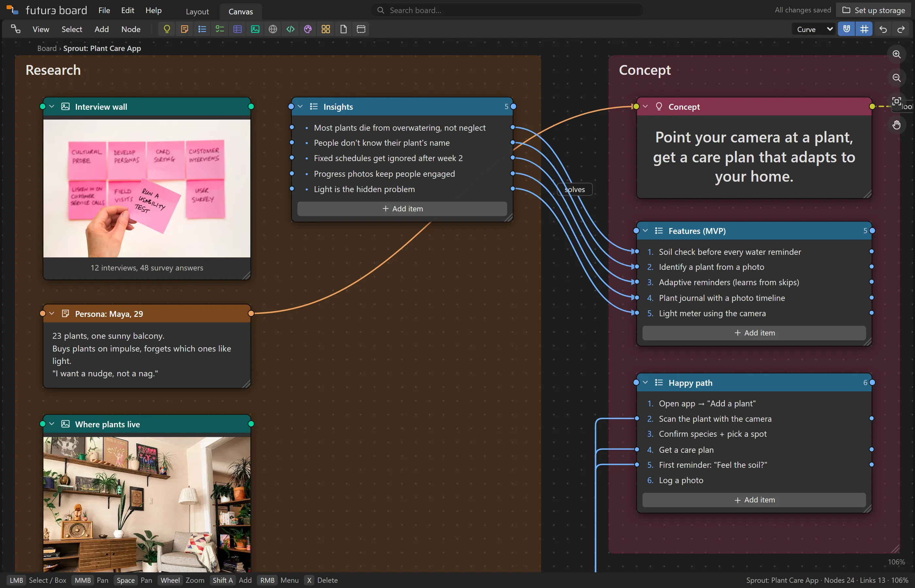Toggle the snap magnet button
This screenshot has width=915, height=588.
pos(847,29)
